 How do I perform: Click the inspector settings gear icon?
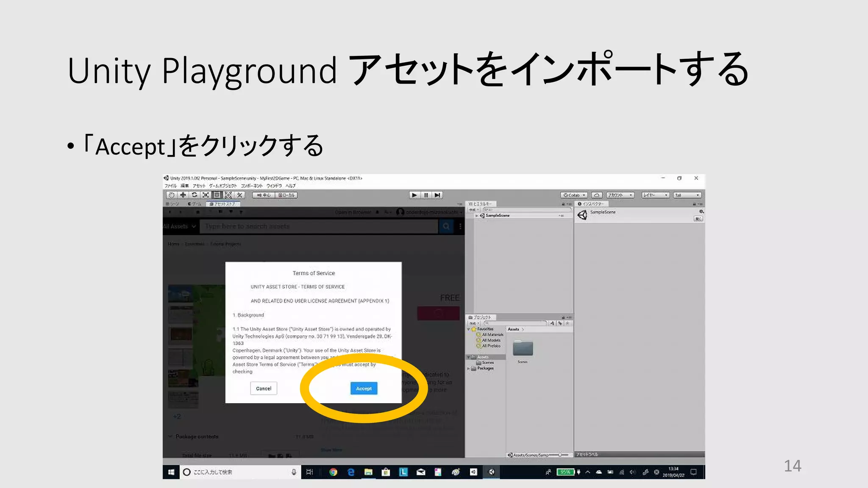click(x=701, y=211)
